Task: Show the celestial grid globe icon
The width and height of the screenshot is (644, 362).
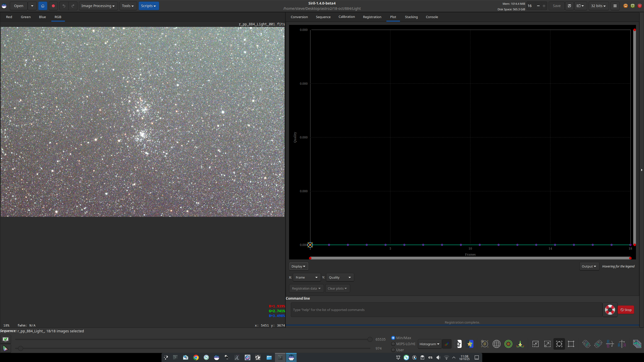Action: 496,344
